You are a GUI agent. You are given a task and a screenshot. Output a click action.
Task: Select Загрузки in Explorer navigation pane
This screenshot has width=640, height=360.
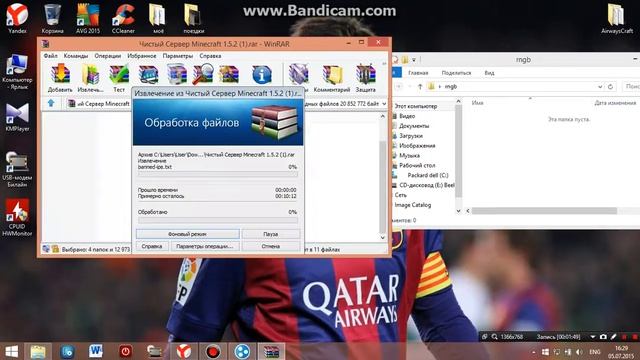click(x=411, y=136)
